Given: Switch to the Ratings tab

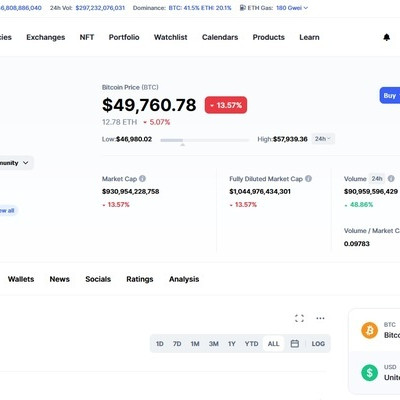Looking at the screenshot, I should [x=140, y=279].
